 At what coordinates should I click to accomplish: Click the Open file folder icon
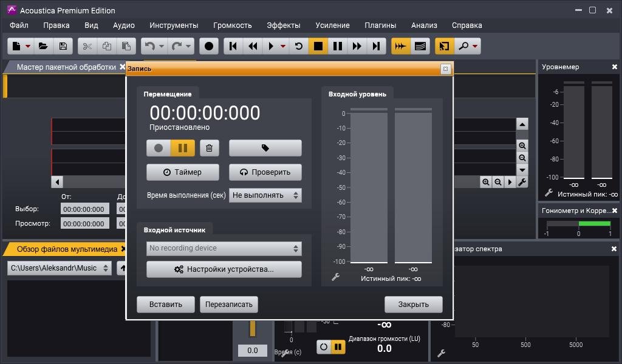click(x=43, y=46)
